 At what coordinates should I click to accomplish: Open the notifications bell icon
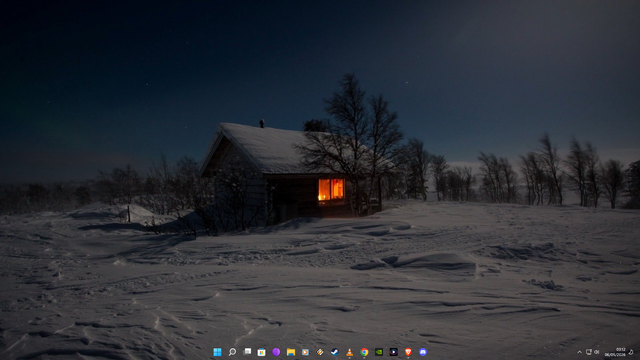click(631, 352)
